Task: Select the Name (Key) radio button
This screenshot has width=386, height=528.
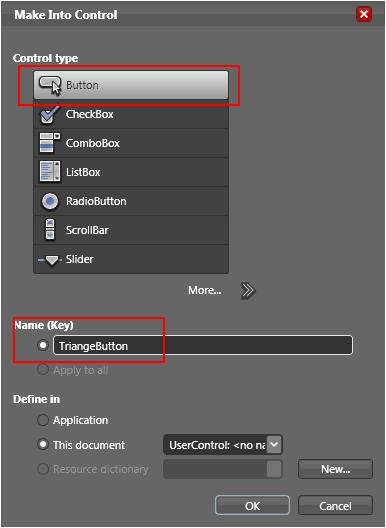Action: (43, 345)
